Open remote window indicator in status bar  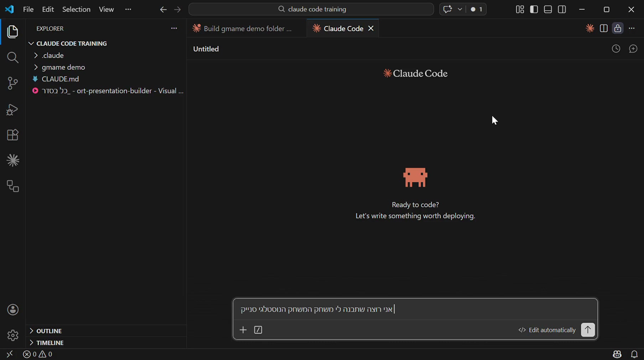click(x=10, y=354)
